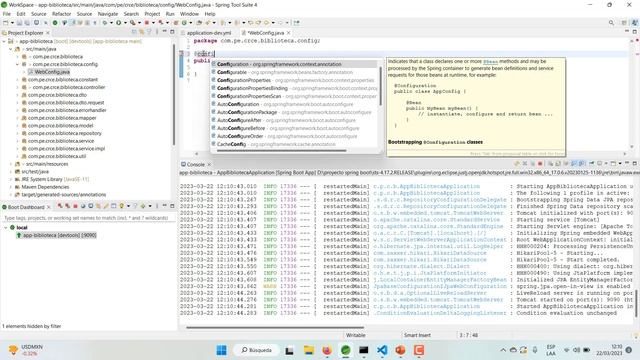Open the Window menu
Viewport: 640px width, 360px height.
[x=189, y=14]
